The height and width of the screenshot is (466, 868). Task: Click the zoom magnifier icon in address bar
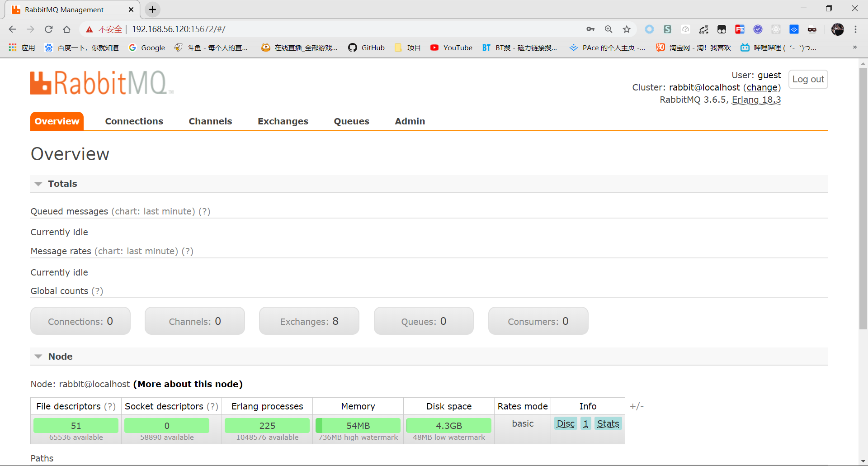609,29
